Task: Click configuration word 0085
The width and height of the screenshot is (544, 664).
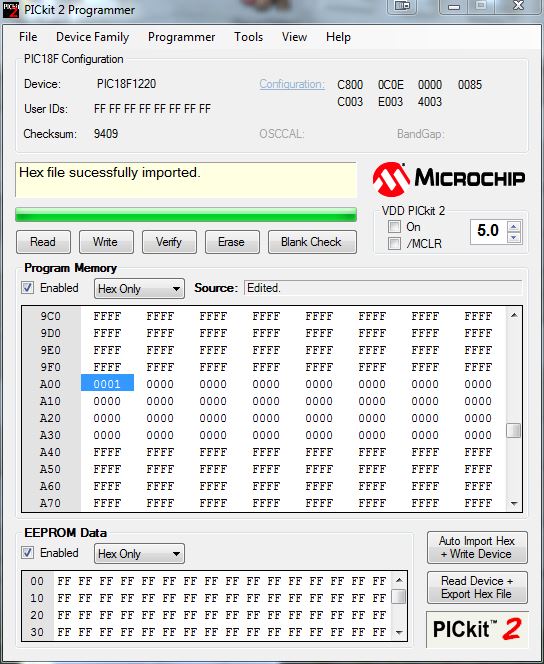Action: pos(470,85)
